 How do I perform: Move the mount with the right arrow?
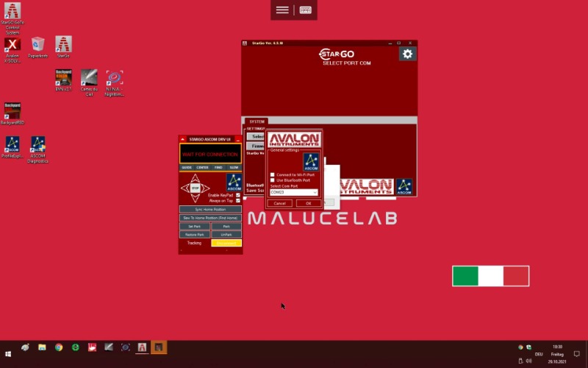[206, 188]
